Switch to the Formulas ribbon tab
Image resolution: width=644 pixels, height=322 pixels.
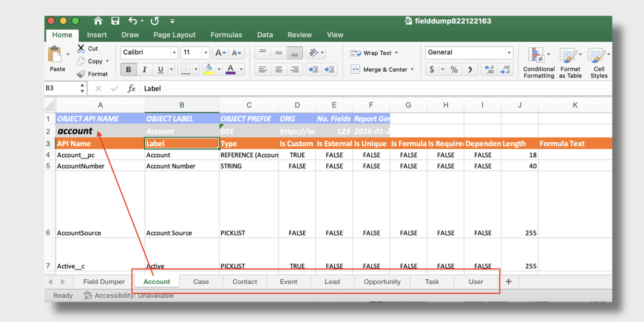tap(226, 35)
